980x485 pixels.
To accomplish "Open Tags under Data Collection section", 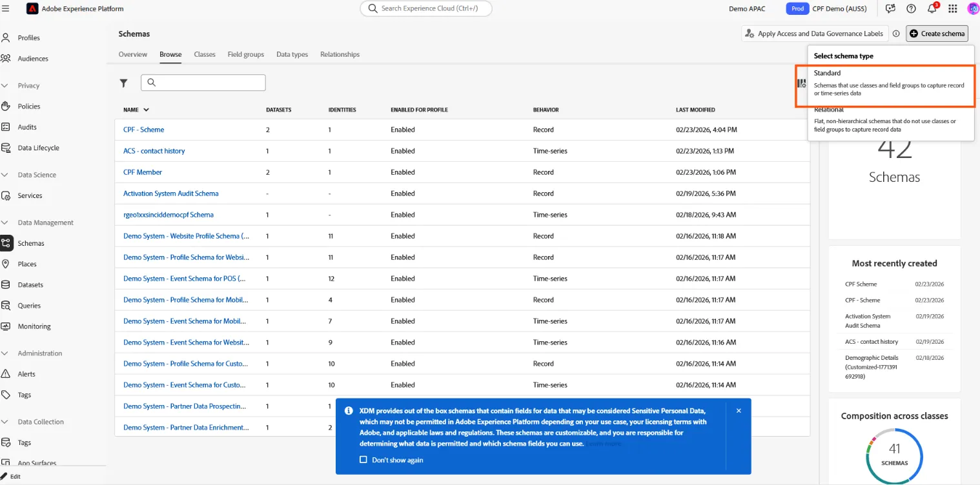I will pyautogui.click(x=25, y=442).
